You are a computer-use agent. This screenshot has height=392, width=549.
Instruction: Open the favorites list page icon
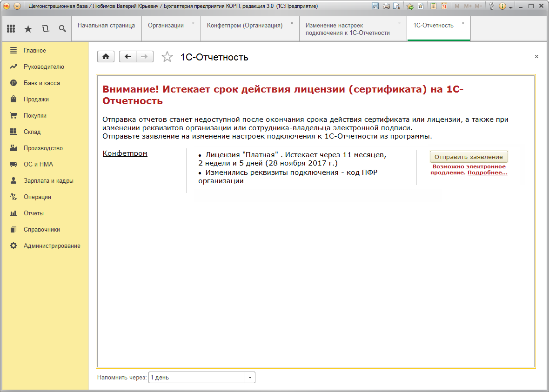[x=421, y=7]
